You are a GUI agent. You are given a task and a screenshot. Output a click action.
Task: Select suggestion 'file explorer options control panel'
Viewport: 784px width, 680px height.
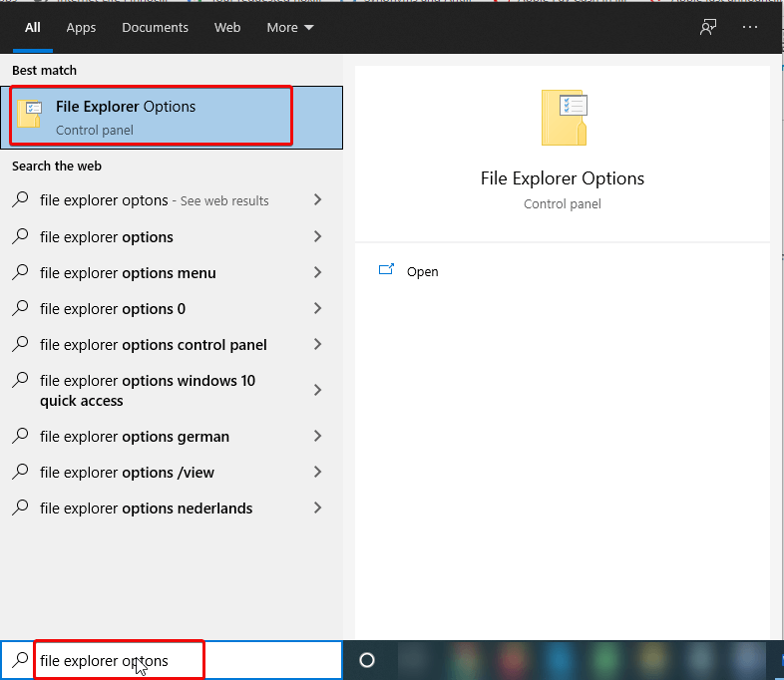[172, 345]
